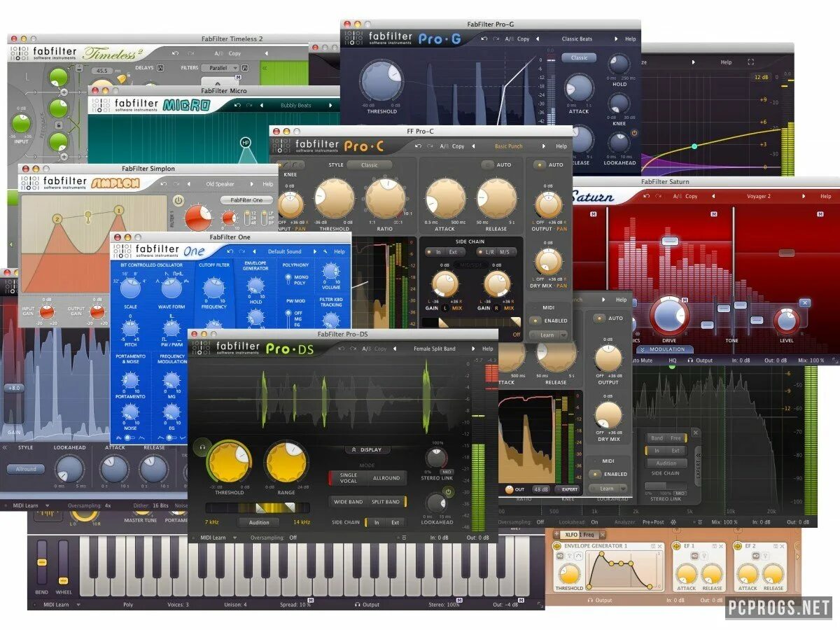Viewport: 840px width, 630px height.
Task: Click next preset arrow in Pro-C
Action: [544, 146]
